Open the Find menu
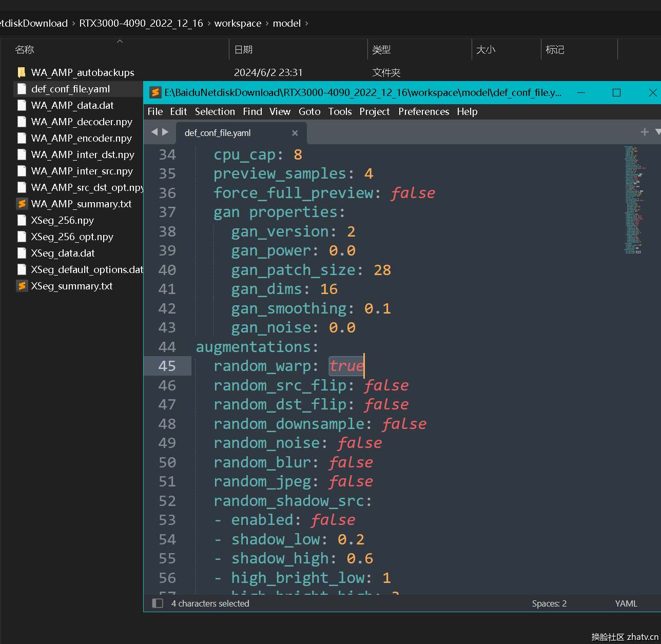Screen dimensions: 661x644 click(x=252, y=111)
